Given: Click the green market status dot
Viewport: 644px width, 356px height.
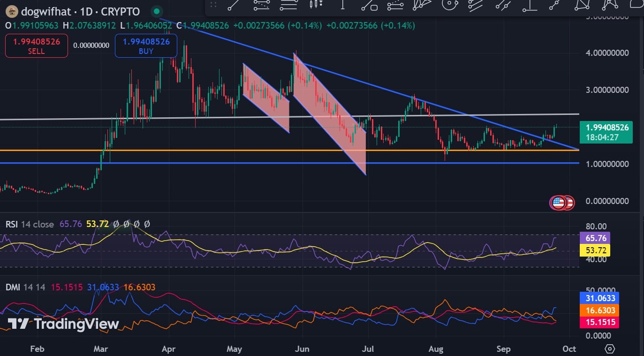Looking at the screenshot, I should click(x=157, y=11).
